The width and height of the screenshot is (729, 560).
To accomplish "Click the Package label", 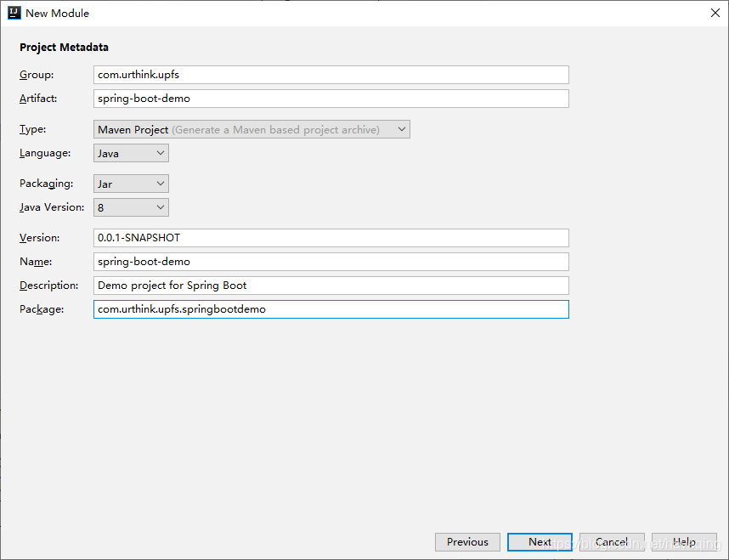I will (x=42, y=309).
